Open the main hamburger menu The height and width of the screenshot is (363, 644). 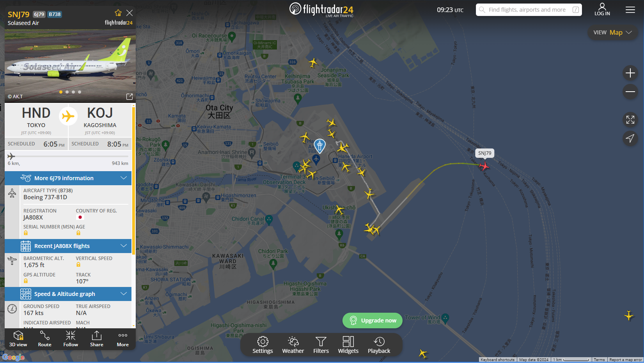point(630,10)
